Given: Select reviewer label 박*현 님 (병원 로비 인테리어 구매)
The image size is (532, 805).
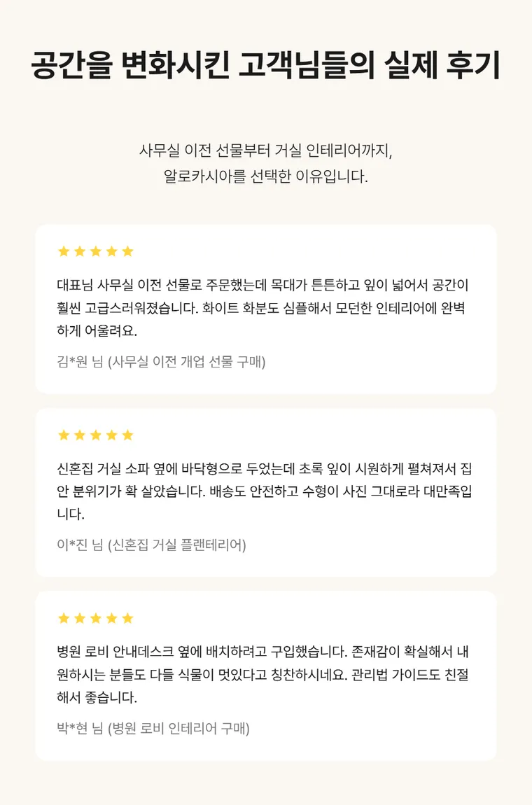Looking at the screenshot, I should click(153, 728).
